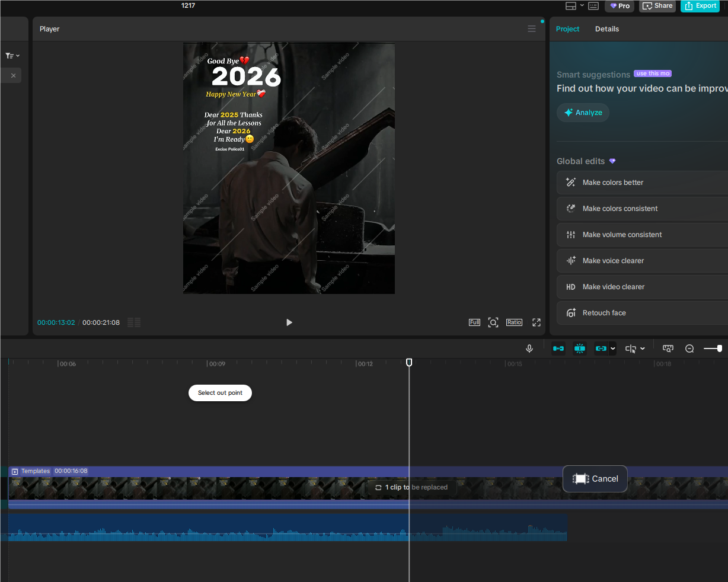Select the voiceover microphone recording tool

[529, 348]
